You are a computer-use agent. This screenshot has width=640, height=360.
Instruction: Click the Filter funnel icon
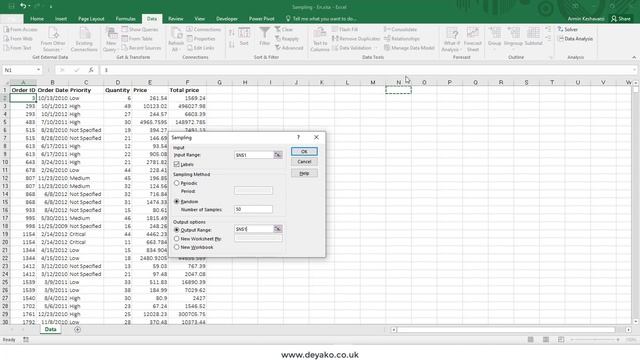coord(264,33)
